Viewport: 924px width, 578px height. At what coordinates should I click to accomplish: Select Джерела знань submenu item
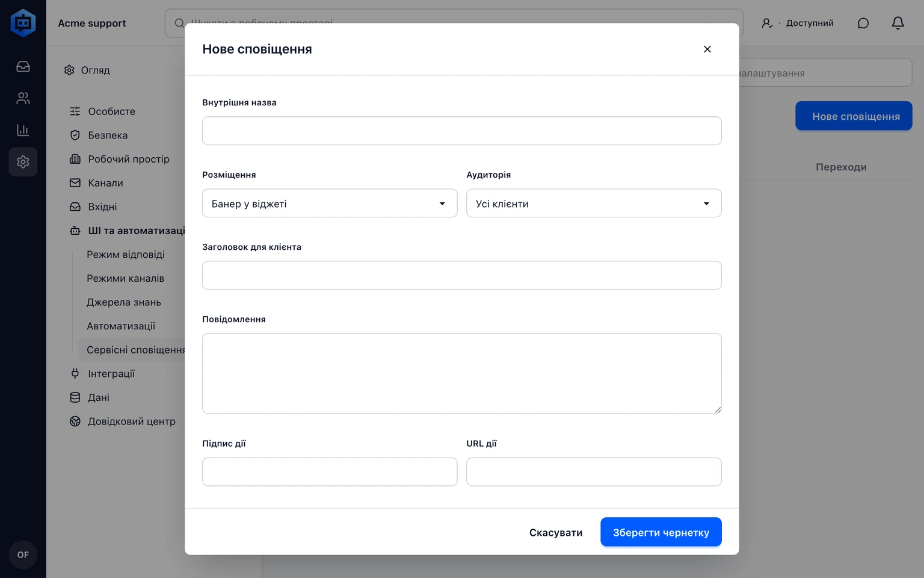tap(124, 302)
